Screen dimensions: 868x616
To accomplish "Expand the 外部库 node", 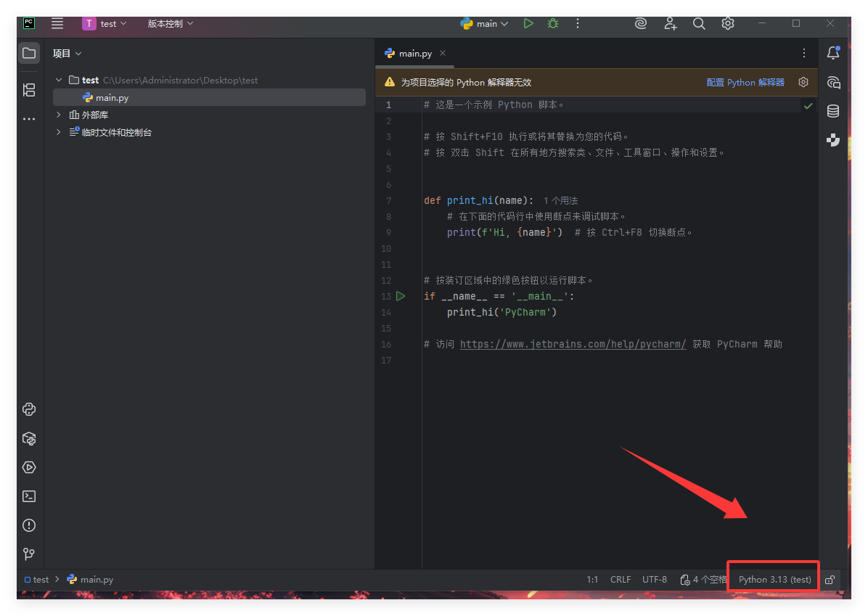I will [x=59, y=115].
